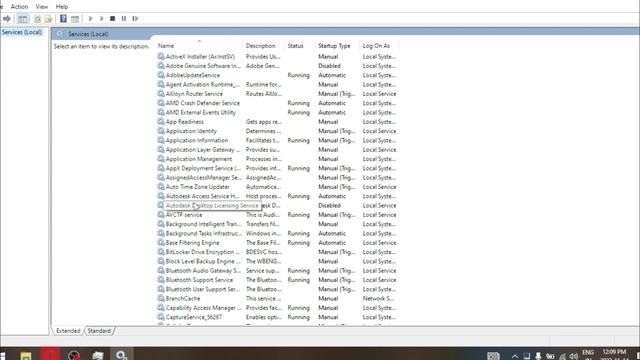This screenshot has height=360, width=640.
Task: Open File Explorer from the taskbar
Action: pos(26,356)
